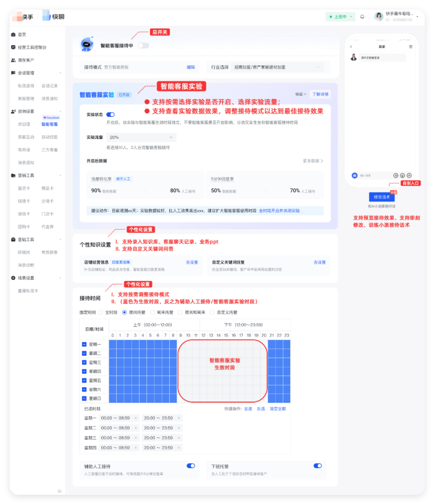Toggle the 智能客服接待中 master switch

point(143,46)
